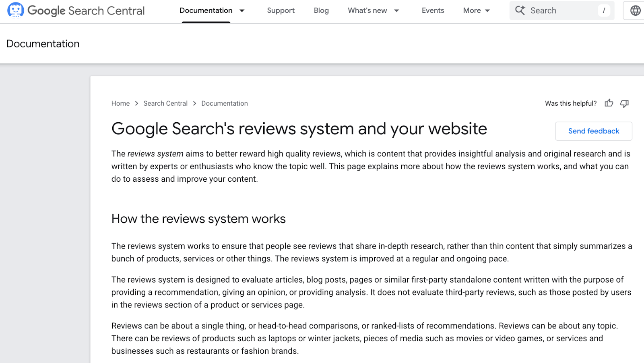Click the Documentation section header title
This screenshot has height=363, width=644.
tap(43, 43)
